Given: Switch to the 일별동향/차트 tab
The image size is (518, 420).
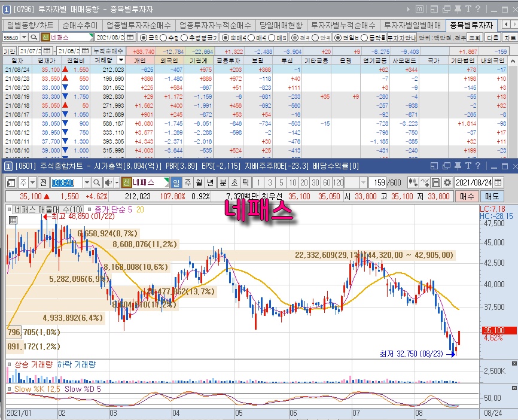Looking at the screenshot, I should pos(31,25).
